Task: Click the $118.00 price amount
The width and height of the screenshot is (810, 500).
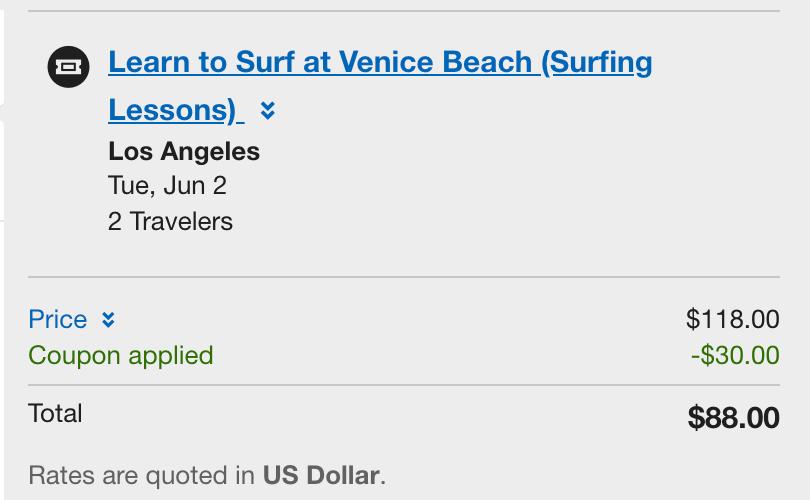Action: coord(732,320)
